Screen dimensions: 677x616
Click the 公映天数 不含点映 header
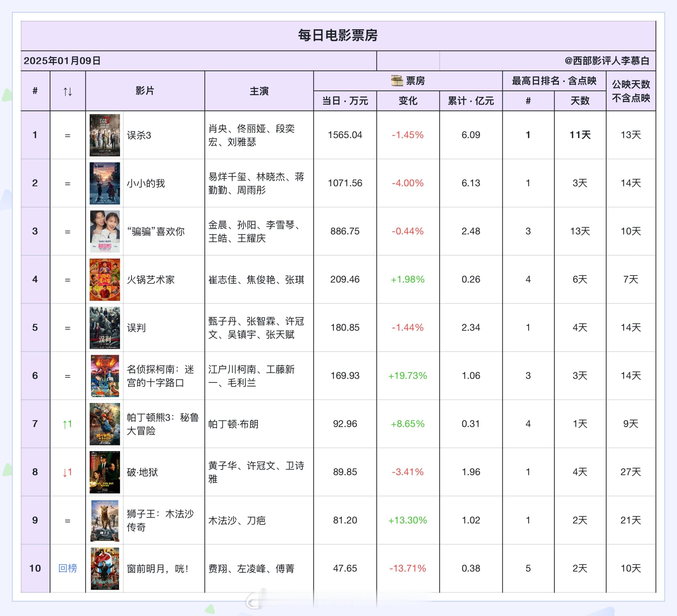631,91
